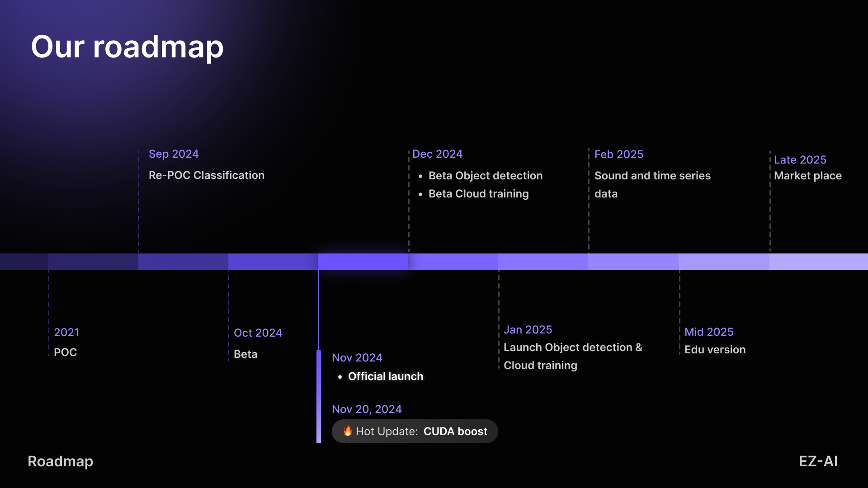Select the Nov 2024 date label
The height and width of the screenshot is (488, 868).
click(357, 357)
